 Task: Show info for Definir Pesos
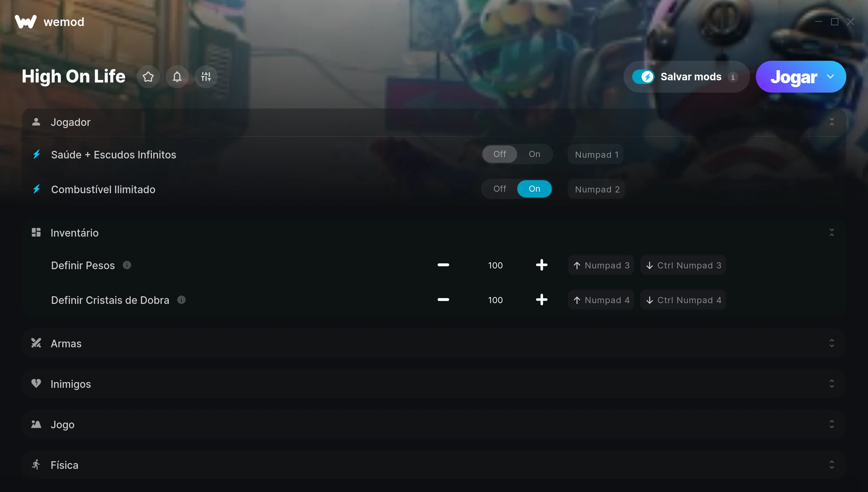[127, 265]
